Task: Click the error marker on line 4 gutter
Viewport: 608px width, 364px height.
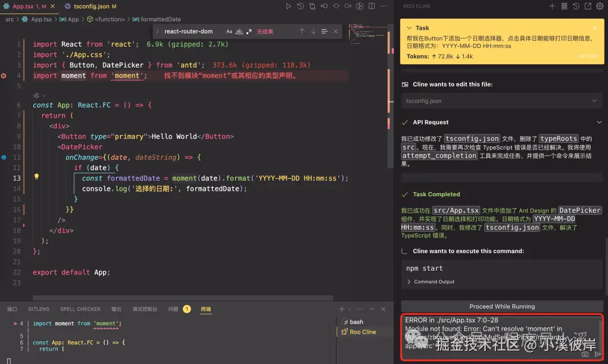Action: point(4,75)
